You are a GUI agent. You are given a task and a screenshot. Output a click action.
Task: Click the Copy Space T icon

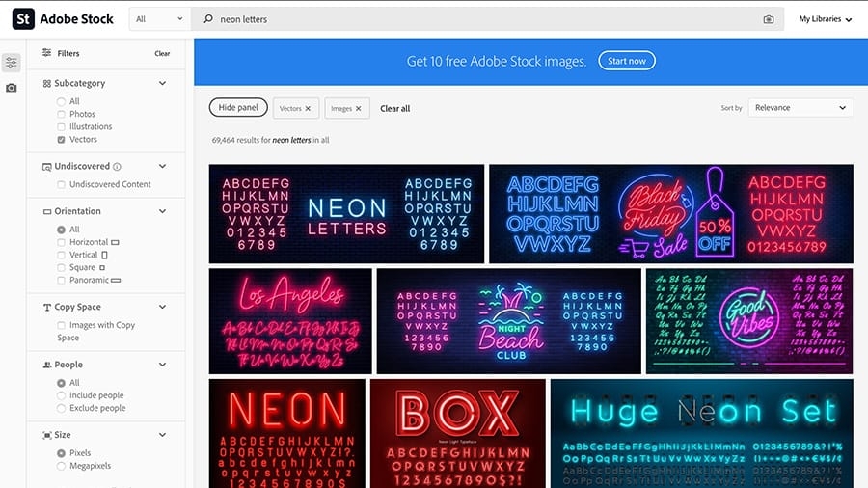(x=47, y=307)
